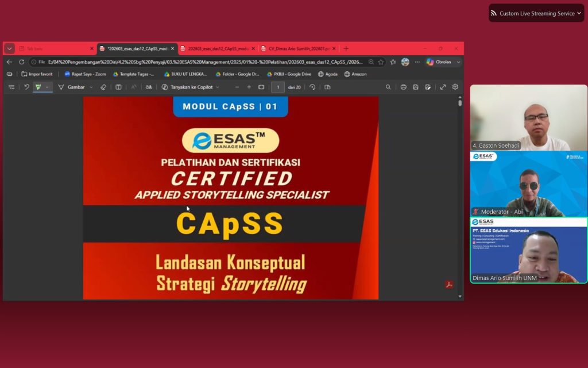Open the 'PKBJJ - Google Drive' bookmark
Viewport: 588px width, 368px height.
coord(289,74)
